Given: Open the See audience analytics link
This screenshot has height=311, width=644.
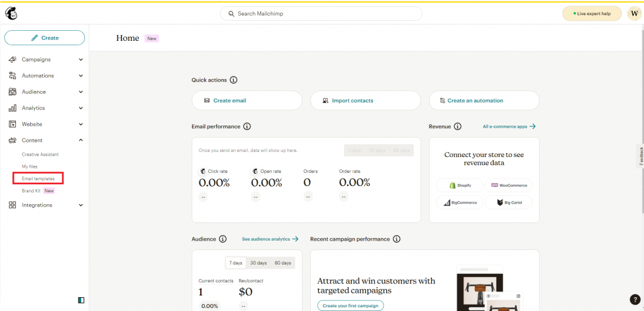Looking at the screenshot, I should [x=270, y=239].
